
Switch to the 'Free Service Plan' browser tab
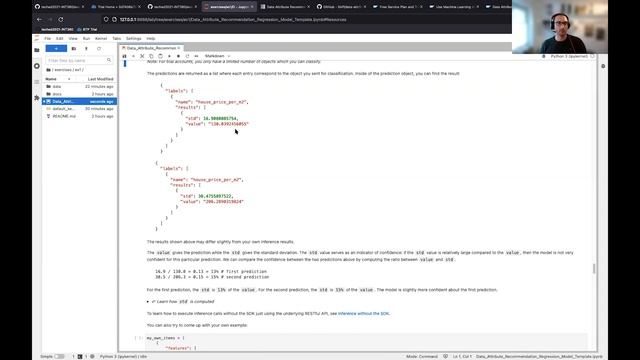click(398, 7)
